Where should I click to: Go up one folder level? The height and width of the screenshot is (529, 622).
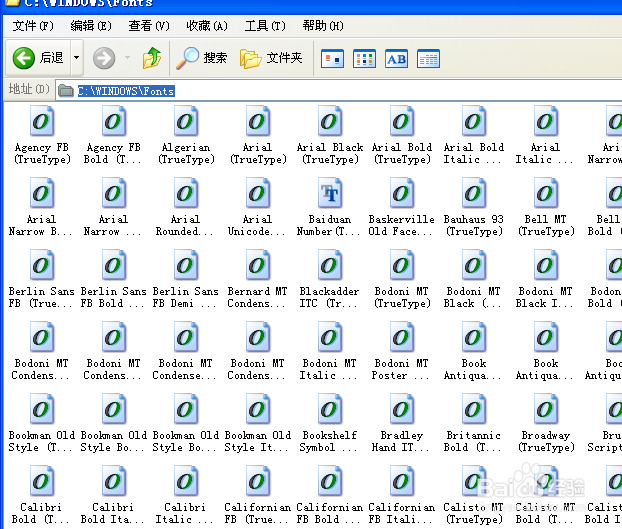tap(152, 58)
